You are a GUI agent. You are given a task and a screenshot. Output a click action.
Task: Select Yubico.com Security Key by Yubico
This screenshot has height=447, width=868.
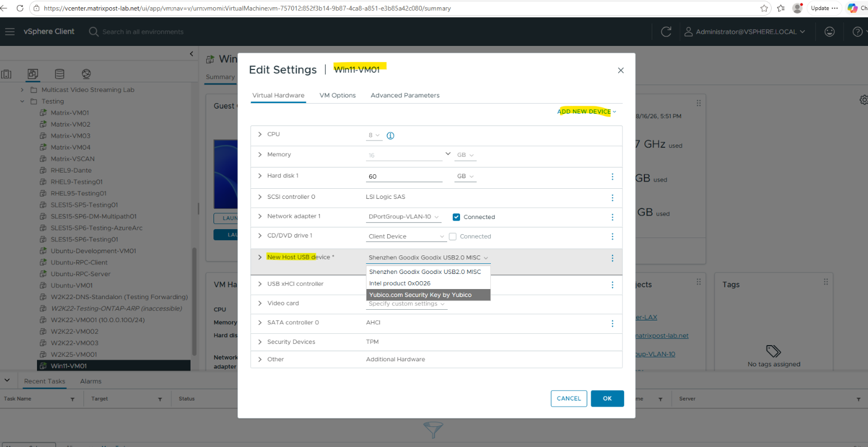coord(428,295)
